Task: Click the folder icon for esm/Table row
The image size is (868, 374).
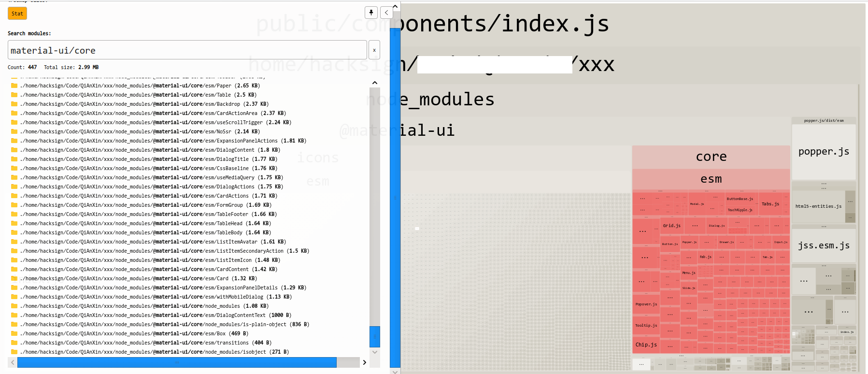Action: tap(14, 95)
